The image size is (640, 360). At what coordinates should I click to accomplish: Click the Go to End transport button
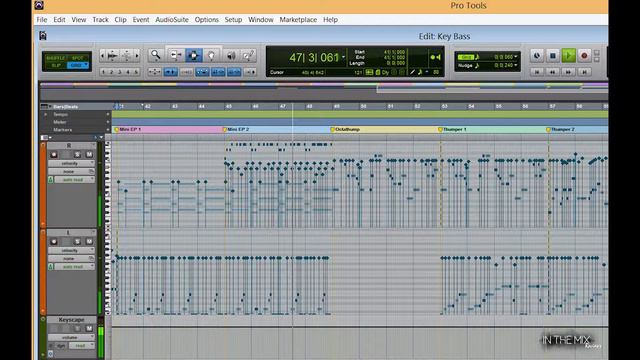click(x=584, y=72)
